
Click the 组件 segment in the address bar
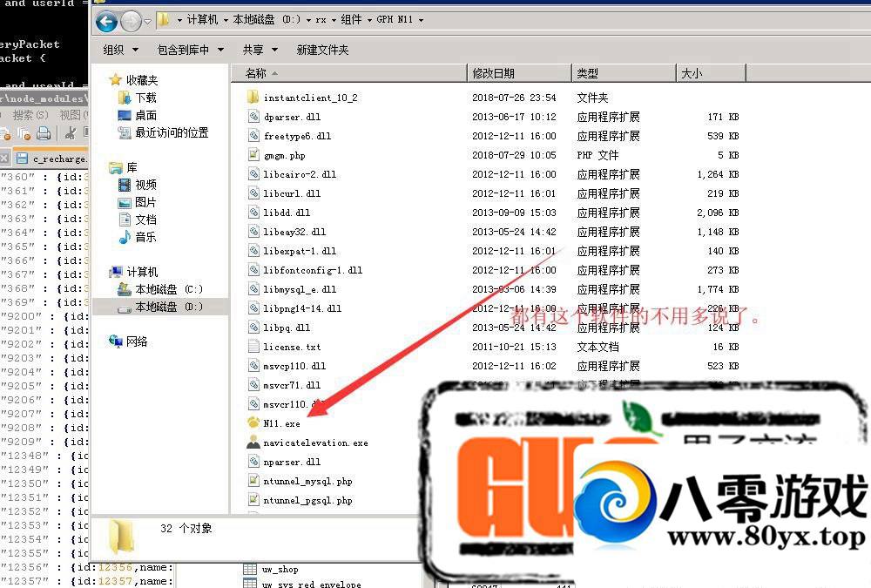point(351,20)
